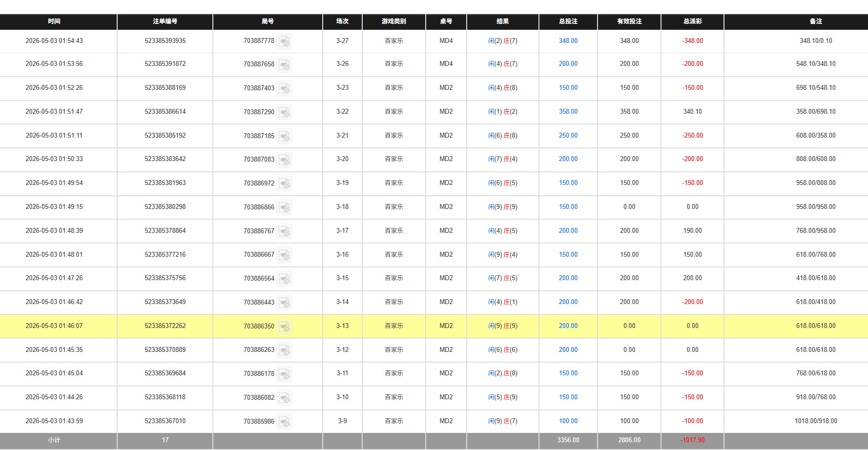Open replay icon for round 703886972
The height and width of the screenshot is (450, 868).
(x=285, y=184)
